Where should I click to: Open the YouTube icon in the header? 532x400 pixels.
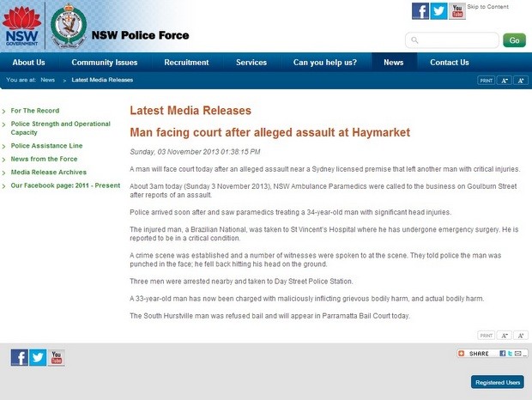456,11
